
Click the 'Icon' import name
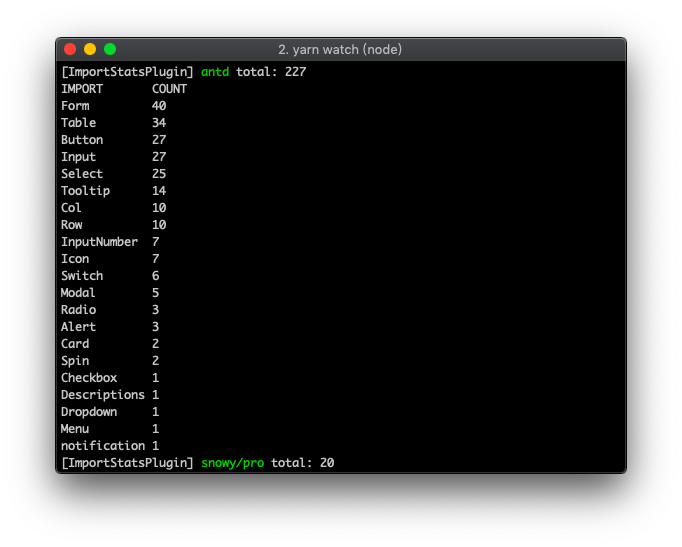point(75,259)
